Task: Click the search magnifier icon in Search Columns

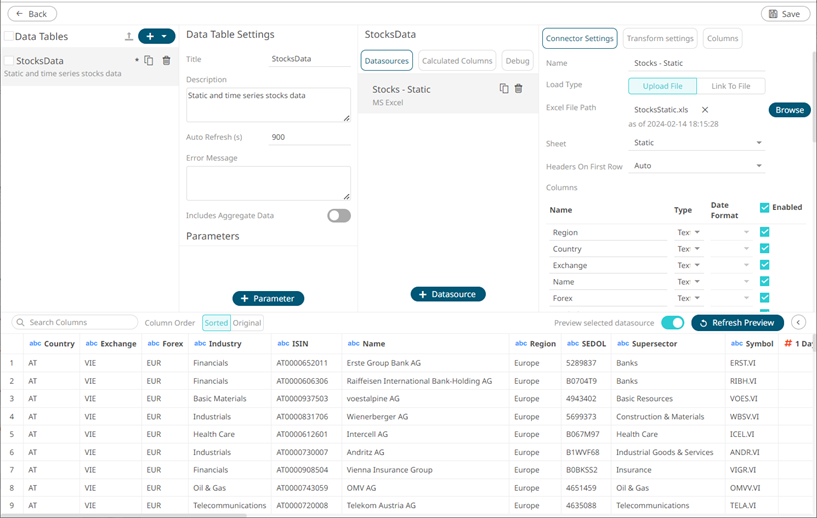Action: [20, 323]
